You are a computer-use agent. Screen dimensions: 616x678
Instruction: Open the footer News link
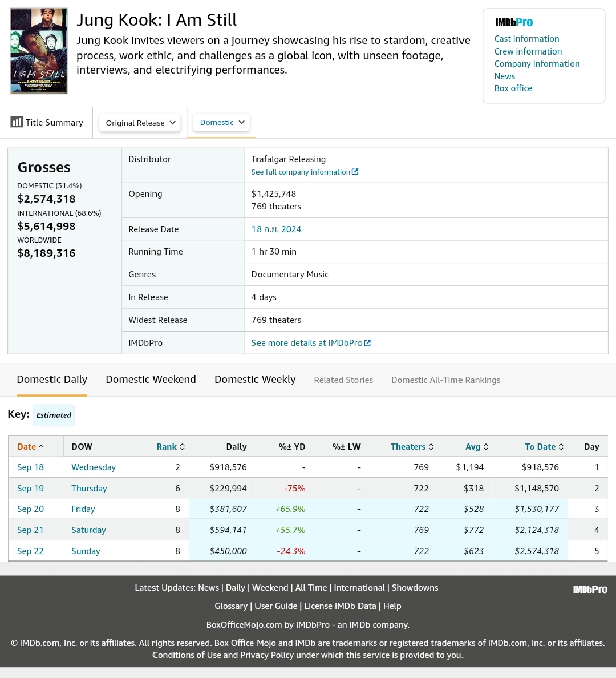pos(208,588)
